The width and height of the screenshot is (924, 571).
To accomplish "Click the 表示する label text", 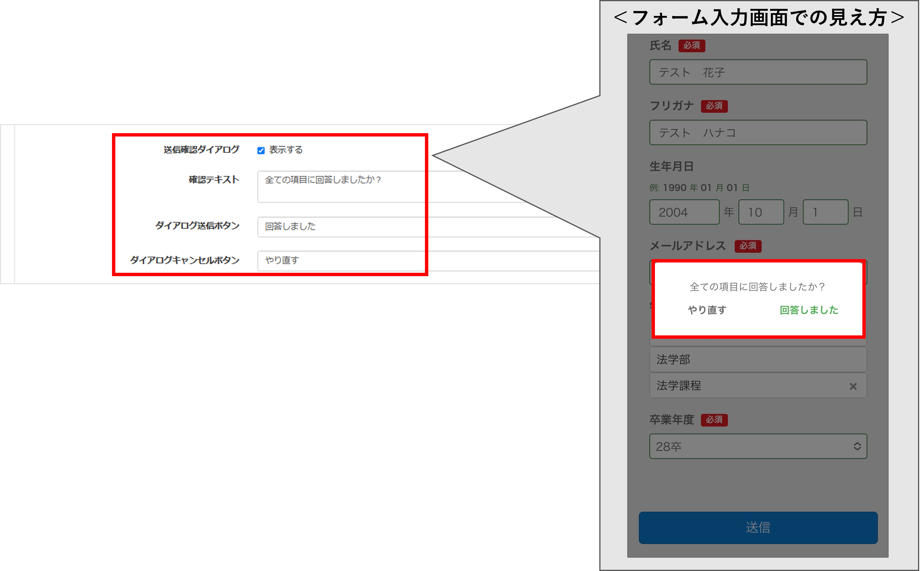I will coord(286,150).
